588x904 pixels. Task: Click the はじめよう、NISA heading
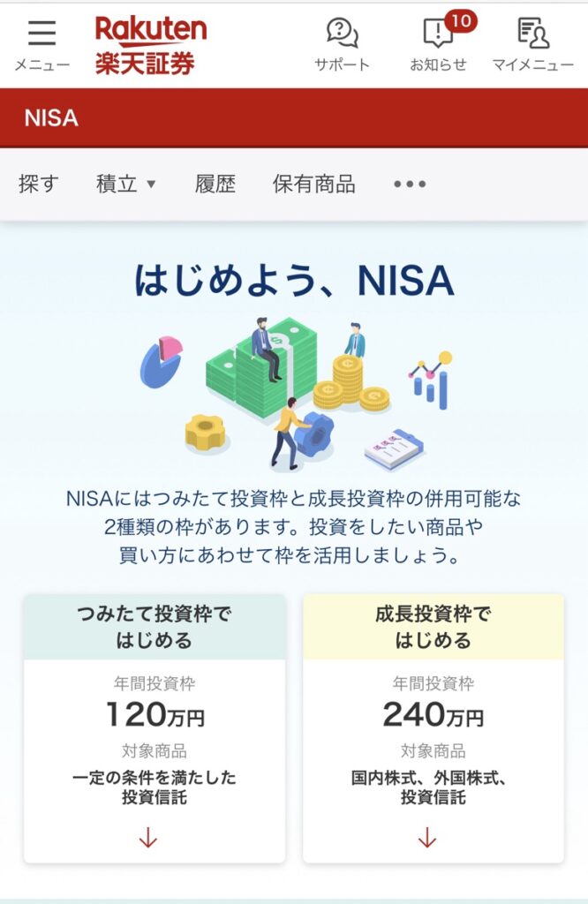click(294, 281)
